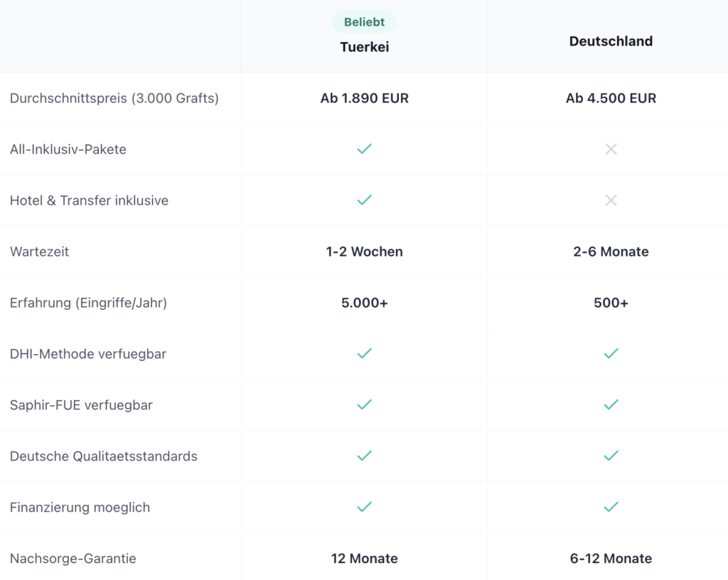Click Deutschland Hotel & Transfer cross icon

coord(611,200)
